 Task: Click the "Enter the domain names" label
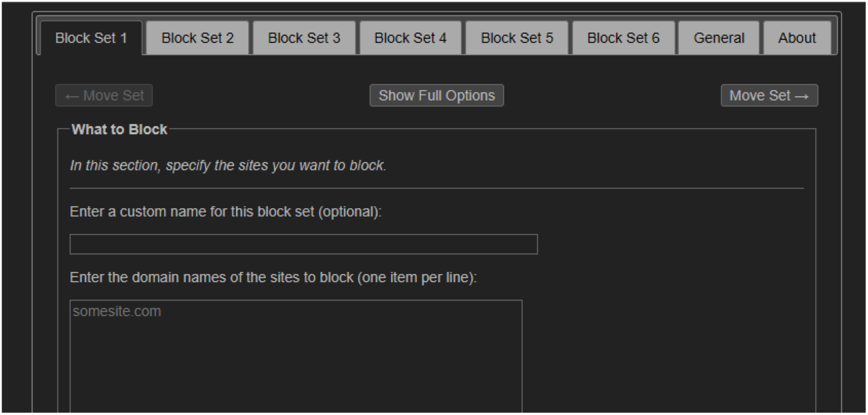(273, 277)
